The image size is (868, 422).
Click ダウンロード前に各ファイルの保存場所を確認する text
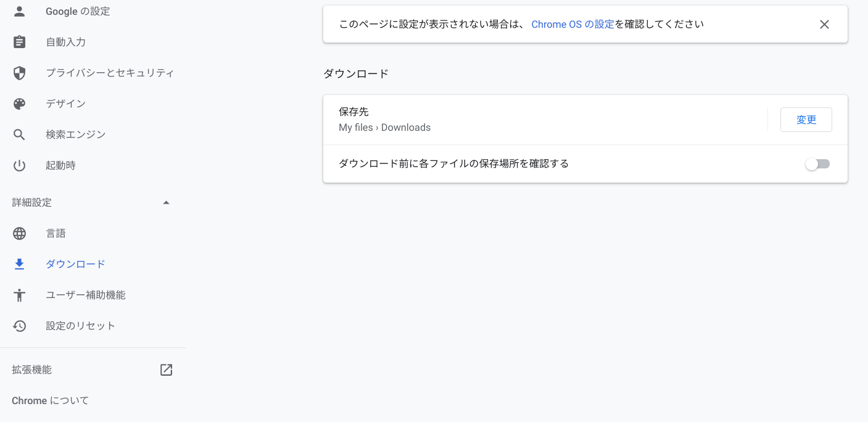click(x=454, y=163)
